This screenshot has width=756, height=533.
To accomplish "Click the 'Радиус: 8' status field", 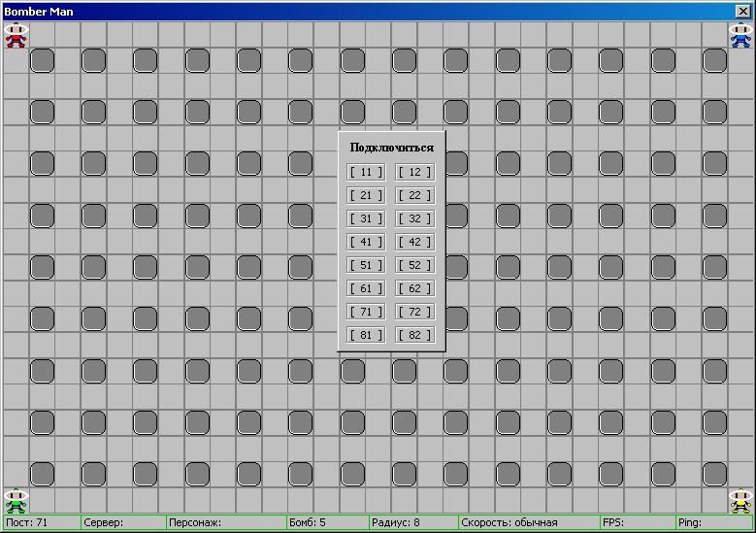I will tap(414, 522).
